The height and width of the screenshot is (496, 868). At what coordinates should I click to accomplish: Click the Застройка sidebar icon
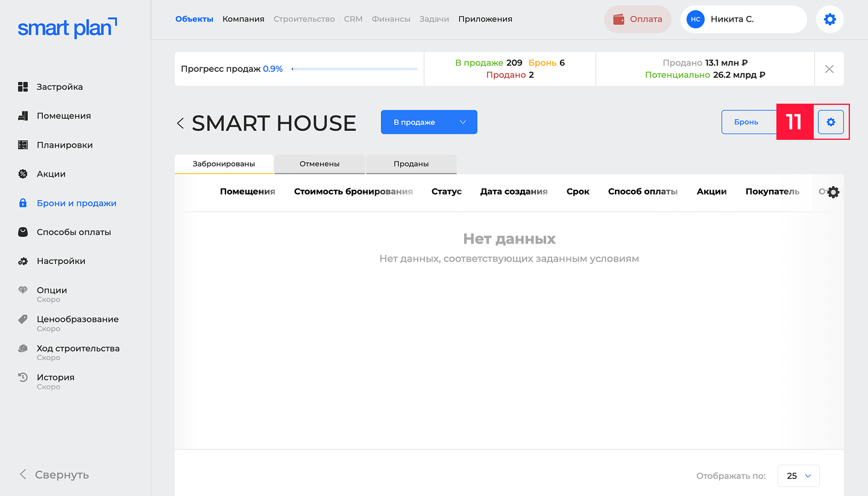coord(23,87)
